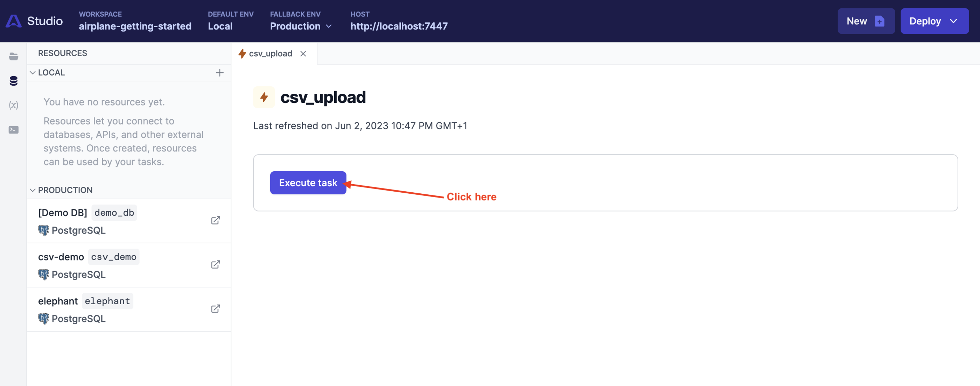Open the terminal console sidebar icon

point(13,130)
